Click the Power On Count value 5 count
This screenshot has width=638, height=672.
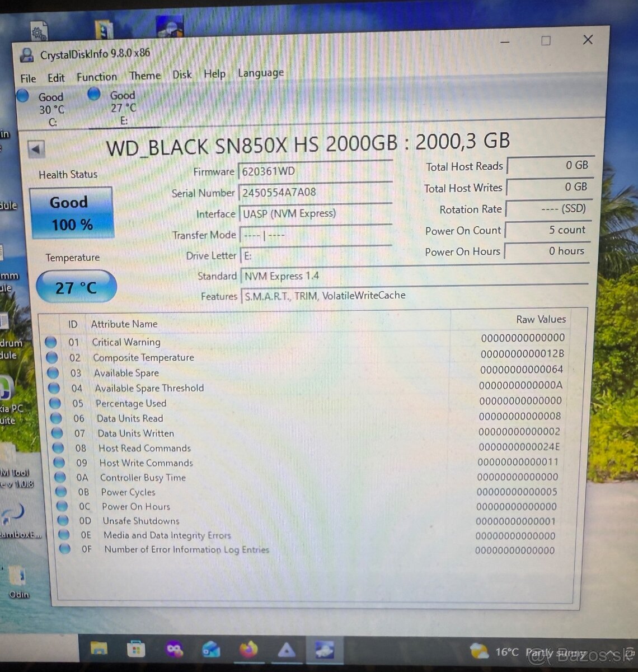click(547, 230)
